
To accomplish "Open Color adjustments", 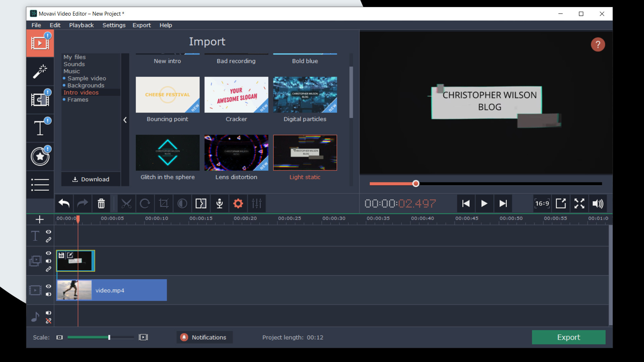I will pyautogui.click(x=182, y=203).
